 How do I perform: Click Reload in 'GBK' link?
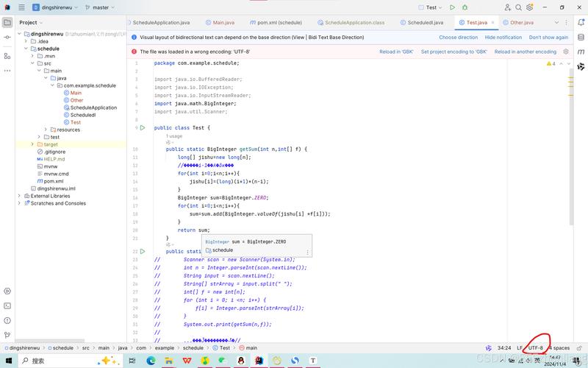(x=396, y=52)
